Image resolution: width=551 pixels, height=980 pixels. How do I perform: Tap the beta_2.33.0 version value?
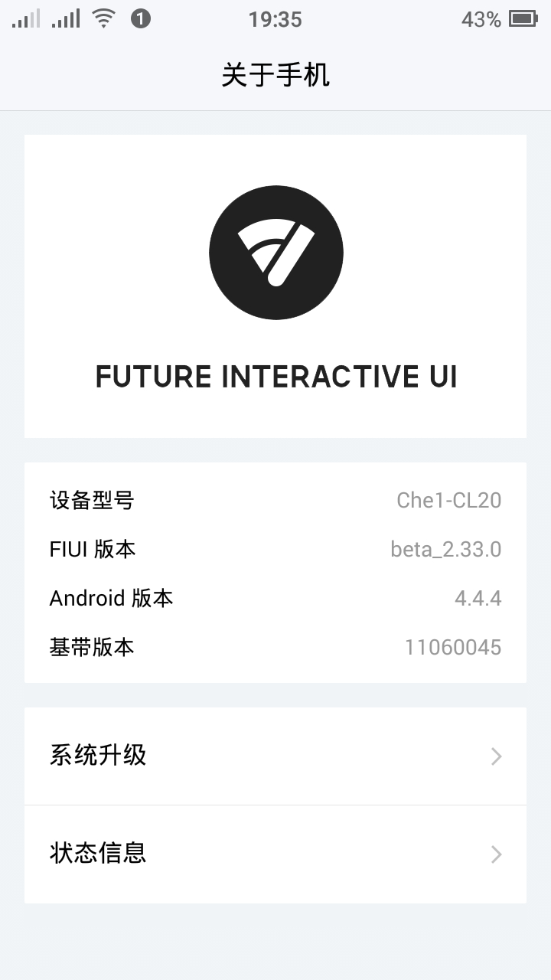point(445,550)
